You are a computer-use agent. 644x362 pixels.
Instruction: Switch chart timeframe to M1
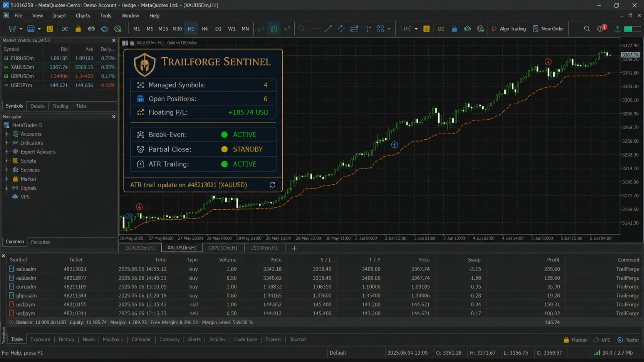tap(137, 29)
